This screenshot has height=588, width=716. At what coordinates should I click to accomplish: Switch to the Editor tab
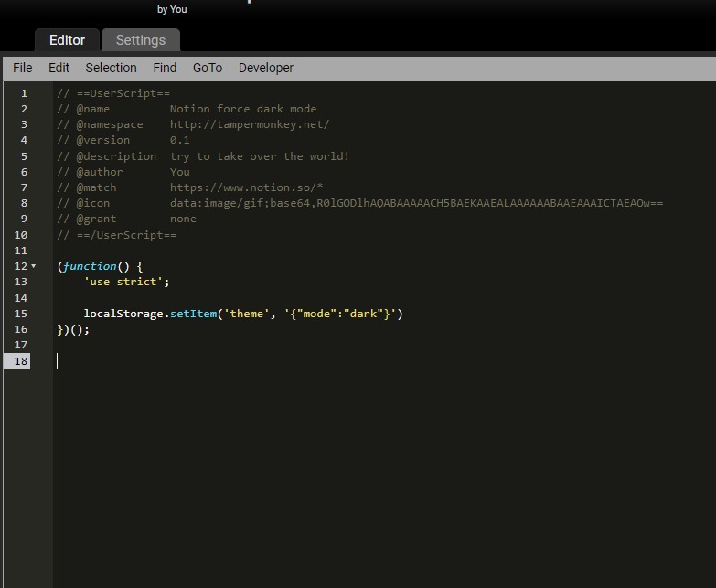pos(67,40)
